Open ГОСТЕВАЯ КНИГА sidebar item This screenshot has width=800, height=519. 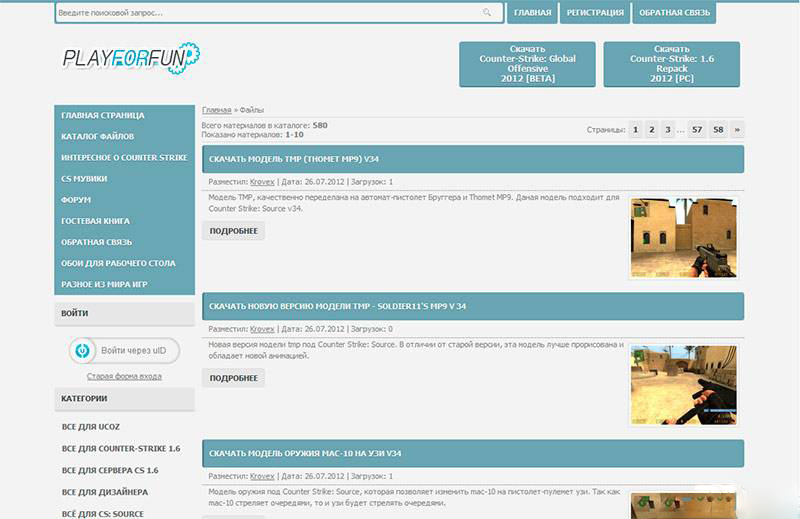(124, 221)
